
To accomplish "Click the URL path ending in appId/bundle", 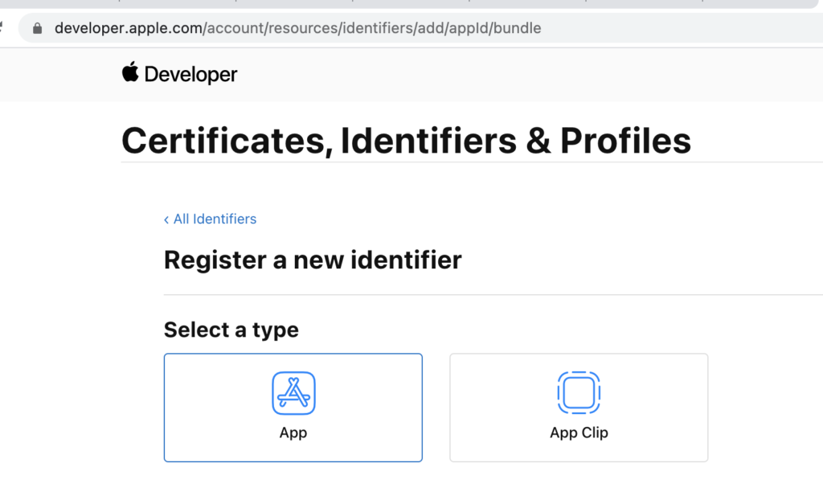I will tap(372, 28).
